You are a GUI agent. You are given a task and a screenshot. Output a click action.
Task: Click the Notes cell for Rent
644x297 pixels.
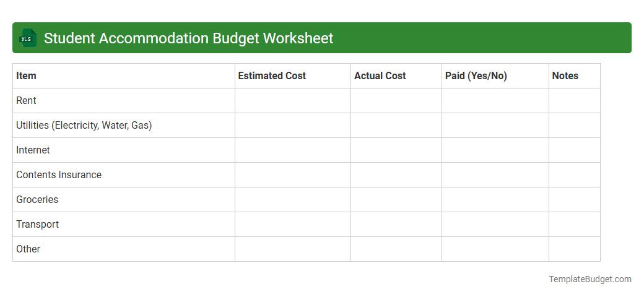pos(575,100)
